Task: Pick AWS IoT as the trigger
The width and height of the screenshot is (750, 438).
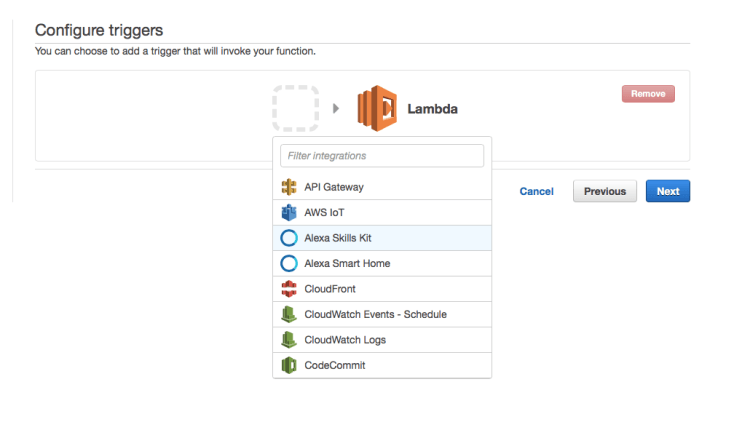Action: click(x=328, y=212)
